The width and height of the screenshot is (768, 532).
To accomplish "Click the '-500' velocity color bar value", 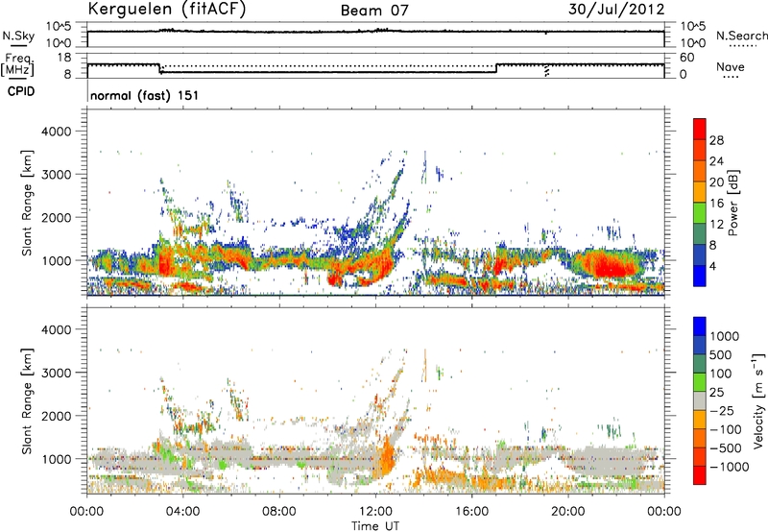I will [x=726, y=447].
